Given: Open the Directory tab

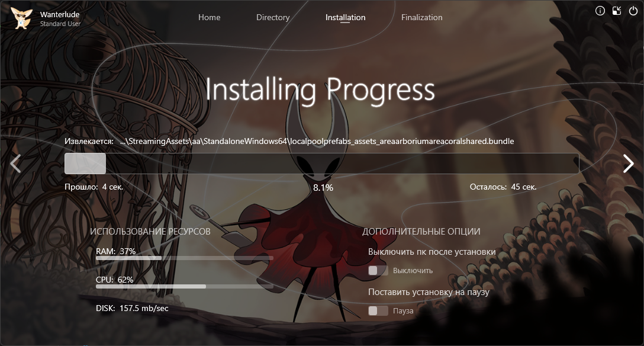Looking at the screenshot, I should pos(273,17).
